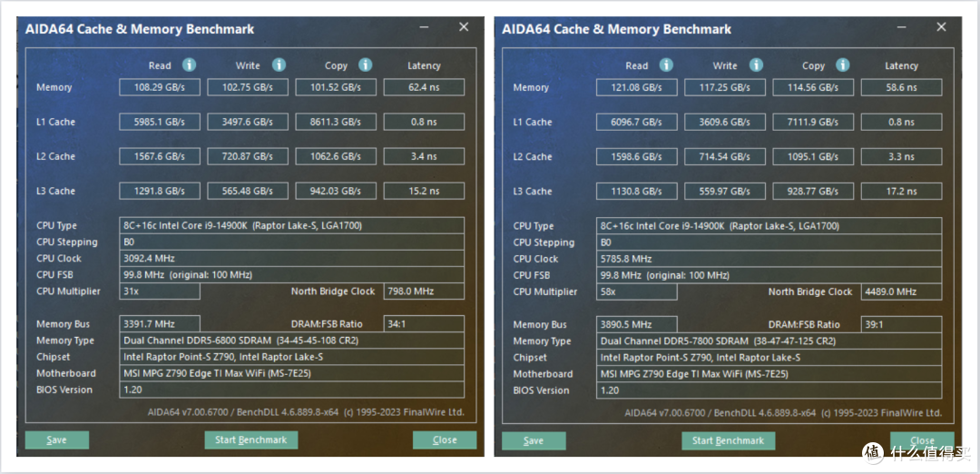Click CPU FSB field in left window
This screenshot has width=980, height=474.
(292, 274)
